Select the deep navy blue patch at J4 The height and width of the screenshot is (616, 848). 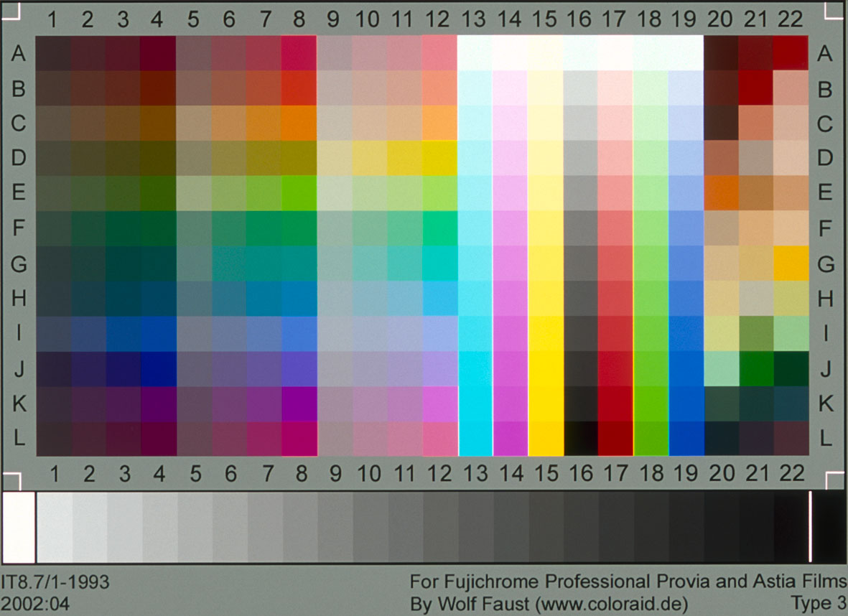(158, 369)
